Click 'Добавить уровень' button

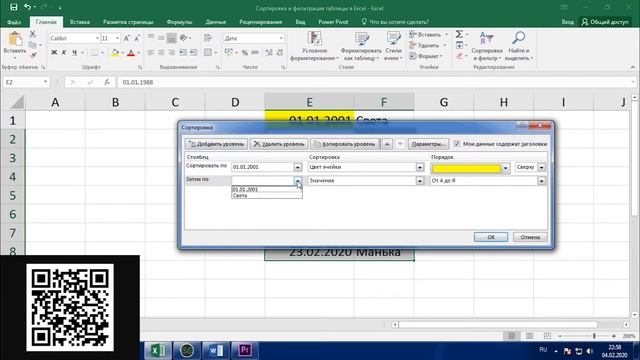[216, 144]
